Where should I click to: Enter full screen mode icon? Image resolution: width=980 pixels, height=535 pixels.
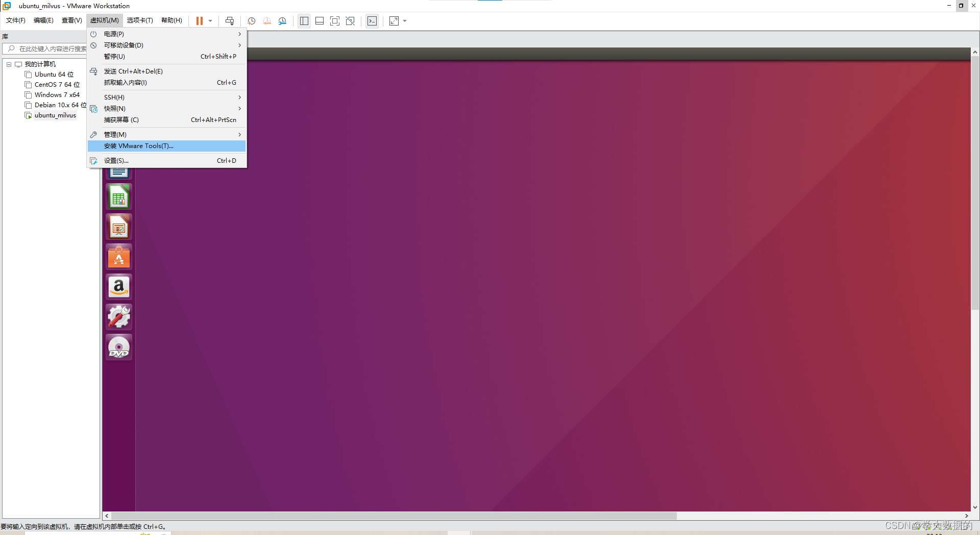[x=335, y=21]
